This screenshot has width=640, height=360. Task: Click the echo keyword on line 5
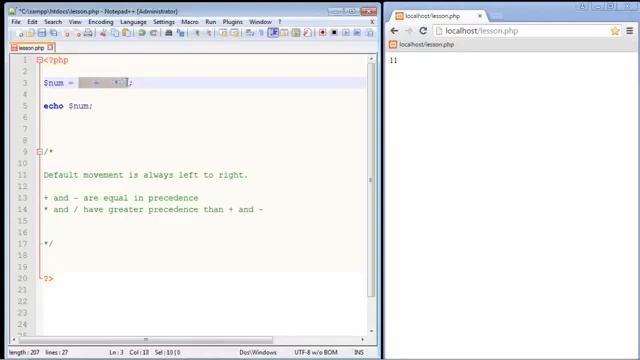tap(53, 106)
